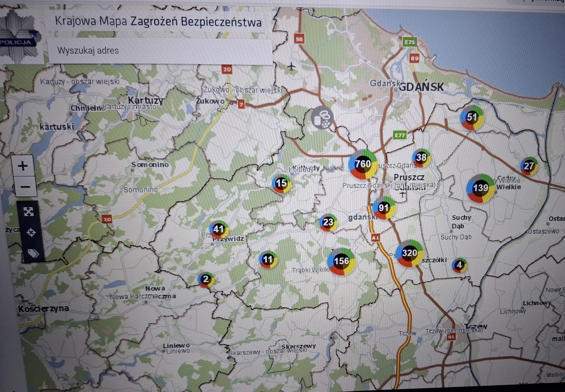The width and height of the screenshot is (565, 392).
Task: Select the gray cluster marker near Gdańsk
Action: pyautogui.click(x=323, y=118)
